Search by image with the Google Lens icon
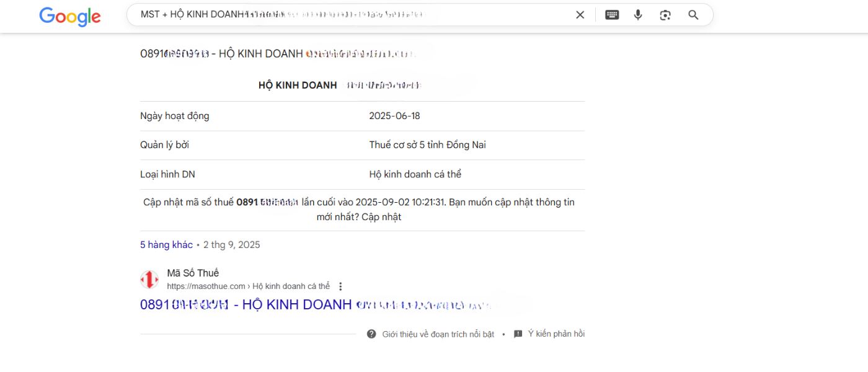 coord(665,15)
